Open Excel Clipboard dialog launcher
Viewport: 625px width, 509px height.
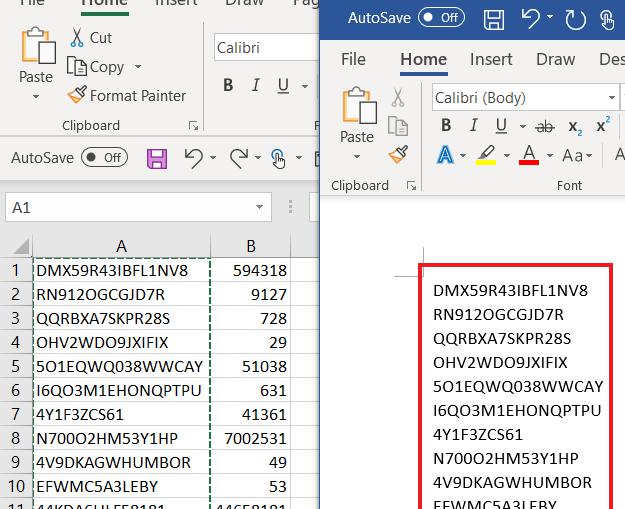click(193, 126)
